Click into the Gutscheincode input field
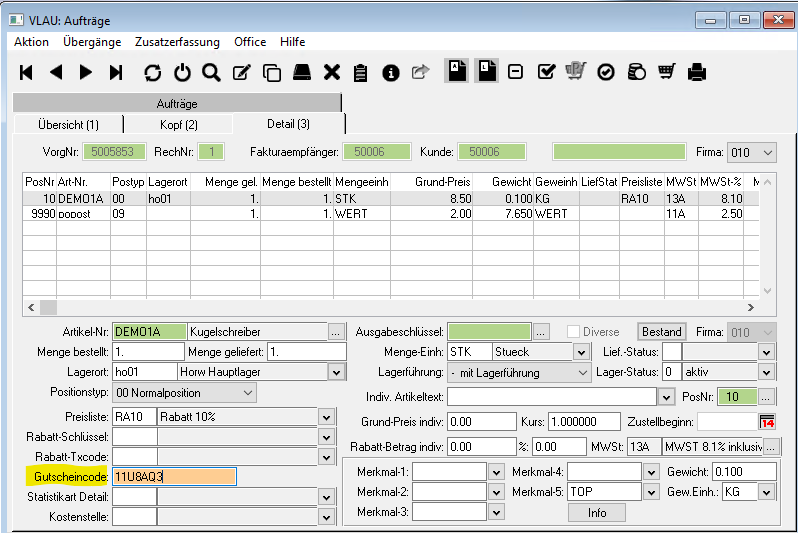The height and width of the screenshot is (533, 798). point(173,477)
